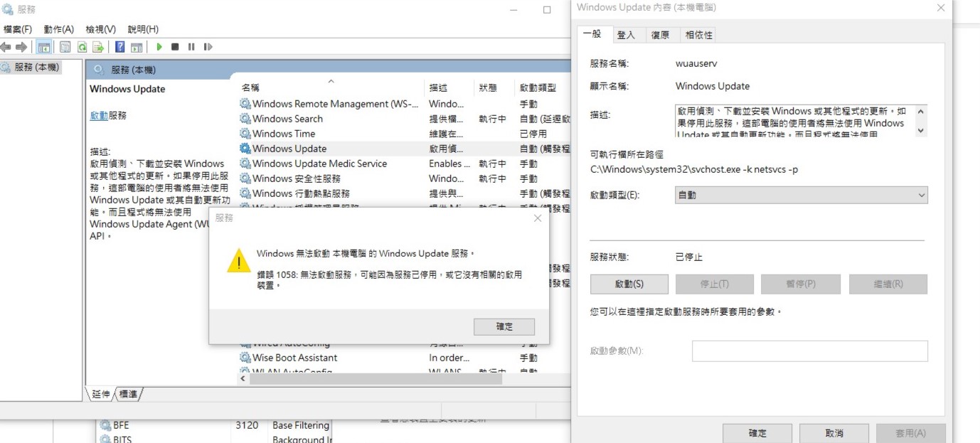Toggle the show/hide Action pane icon
980x443 pixels.
pos(137,47)
